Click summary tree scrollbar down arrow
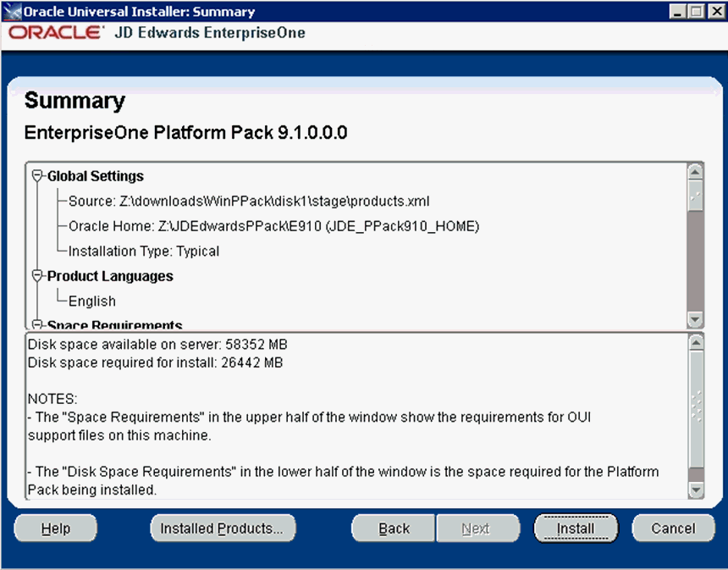The height and width of the screenshot is (570, 728). 695,319
